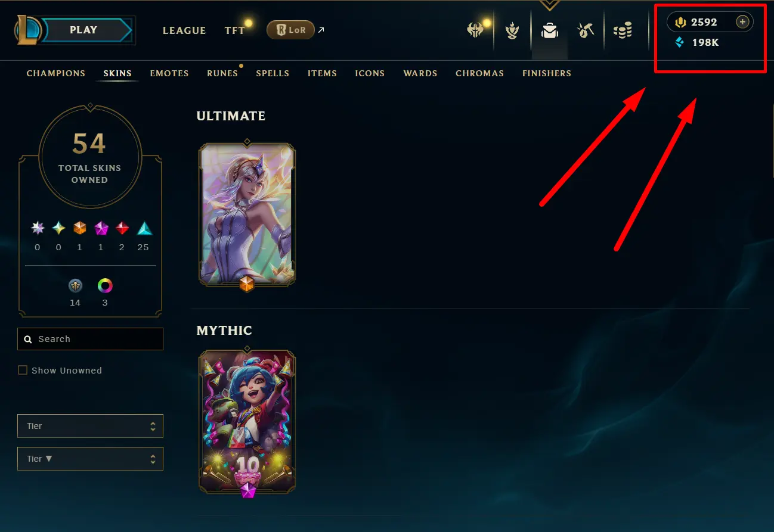The width and height of the screenshot is (774, 532).
Task: Click the chromas color ring icon
Action: [105, 286]
